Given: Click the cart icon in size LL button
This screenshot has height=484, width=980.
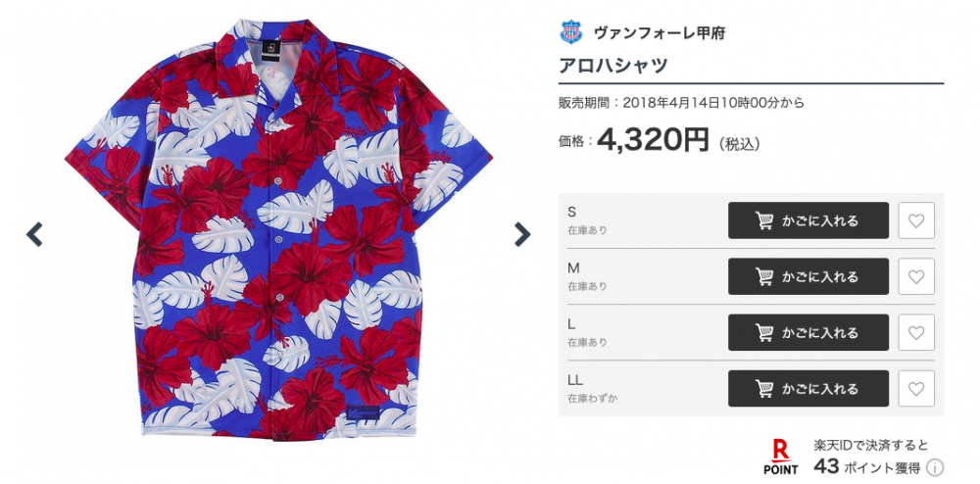Looking at the screenshot, I should click(x=764, y=390).
